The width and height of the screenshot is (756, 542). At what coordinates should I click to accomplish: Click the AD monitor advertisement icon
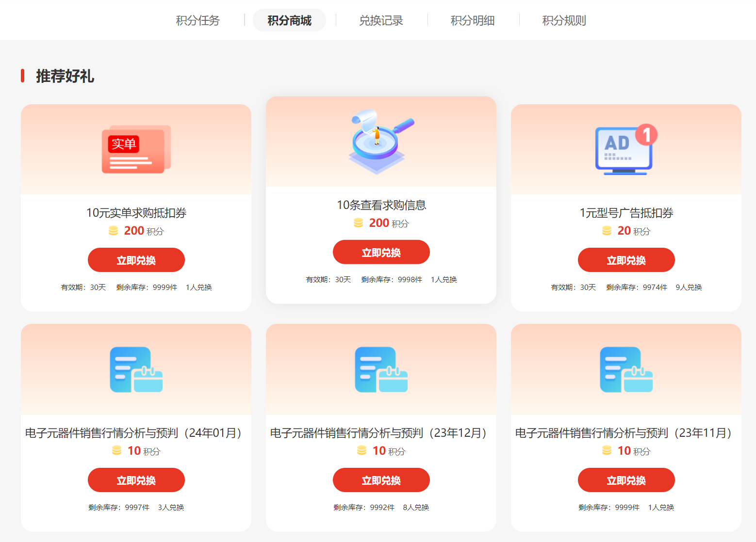point(625,150)
